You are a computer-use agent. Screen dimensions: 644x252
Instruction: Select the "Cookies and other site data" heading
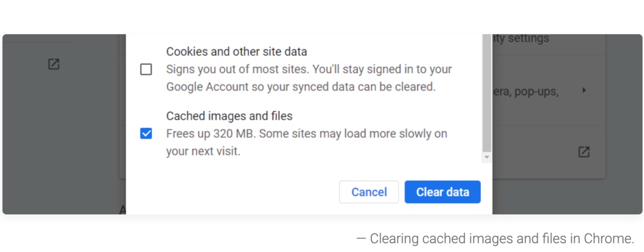pyautogui.click(x=237, y=52)
